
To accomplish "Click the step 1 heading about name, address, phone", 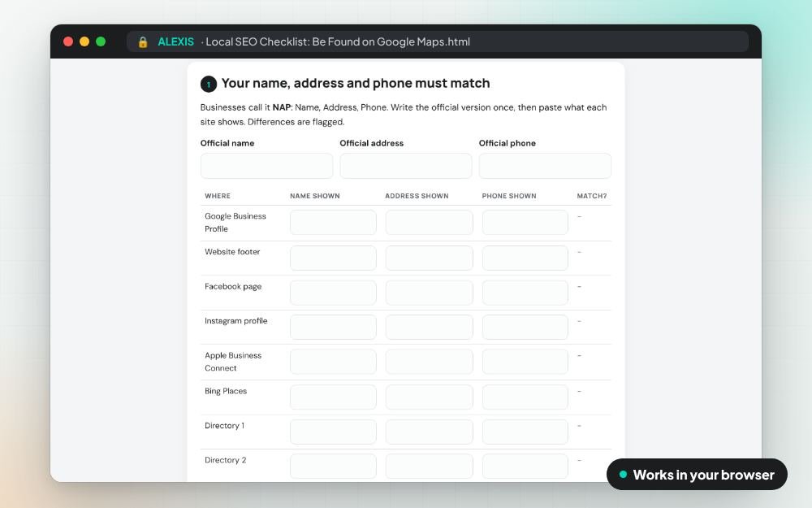I will pos(356,84).
